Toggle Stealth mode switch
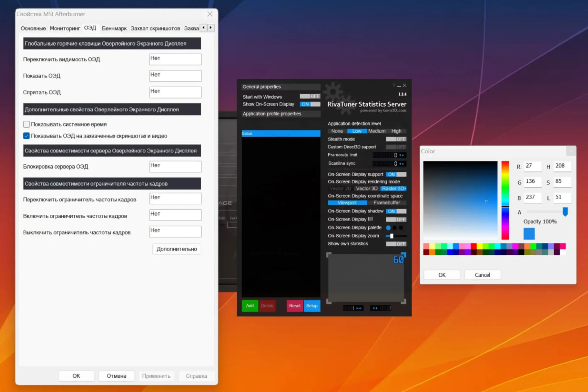This screenshot has height=392, width=588. click(x=396, y=139)
